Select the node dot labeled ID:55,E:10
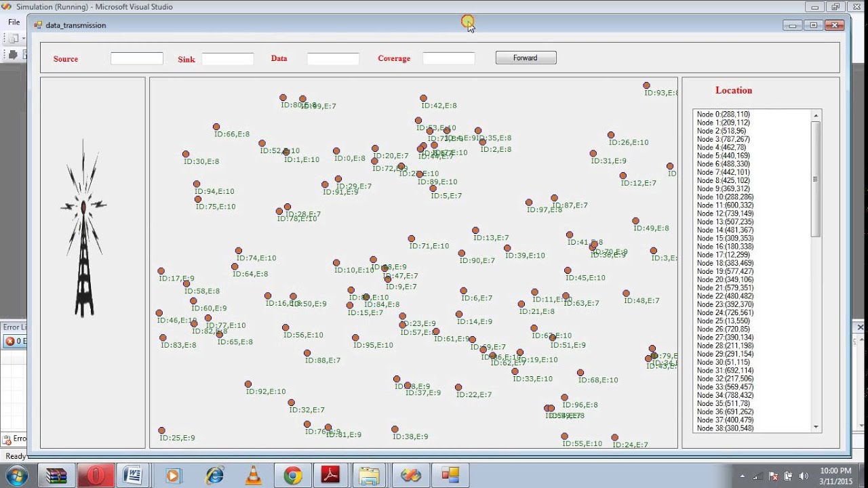This screenshot has height=488, width=868. coord(564,436)
